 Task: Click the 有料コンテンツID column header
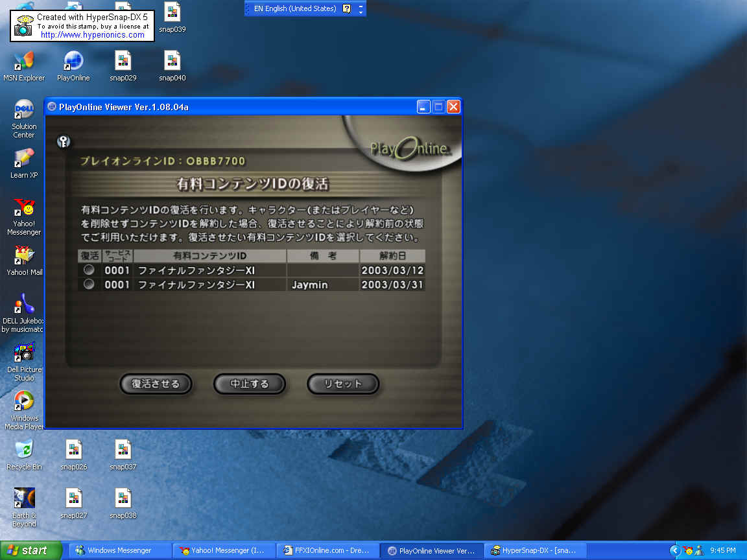click(x=209, y=256)
